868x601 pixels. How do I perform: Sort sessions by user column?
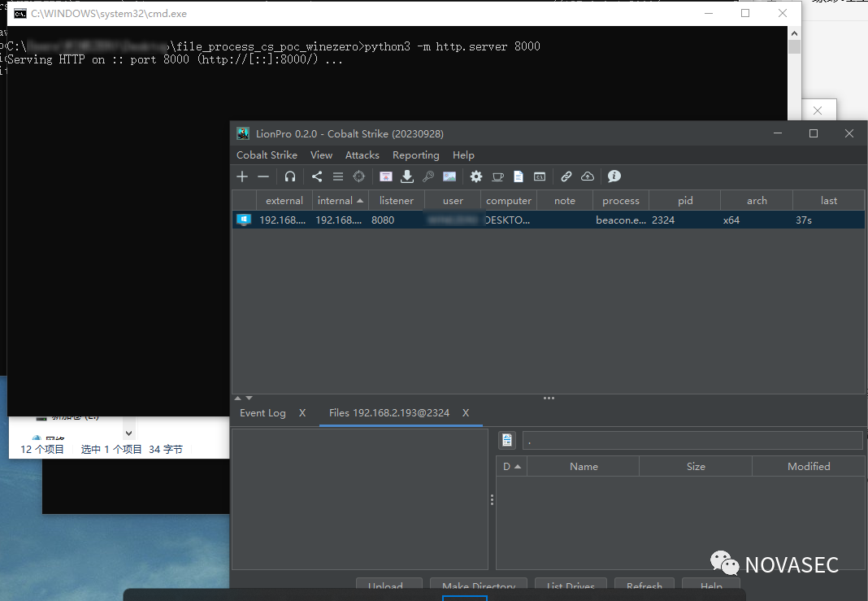tap(453, 201)
